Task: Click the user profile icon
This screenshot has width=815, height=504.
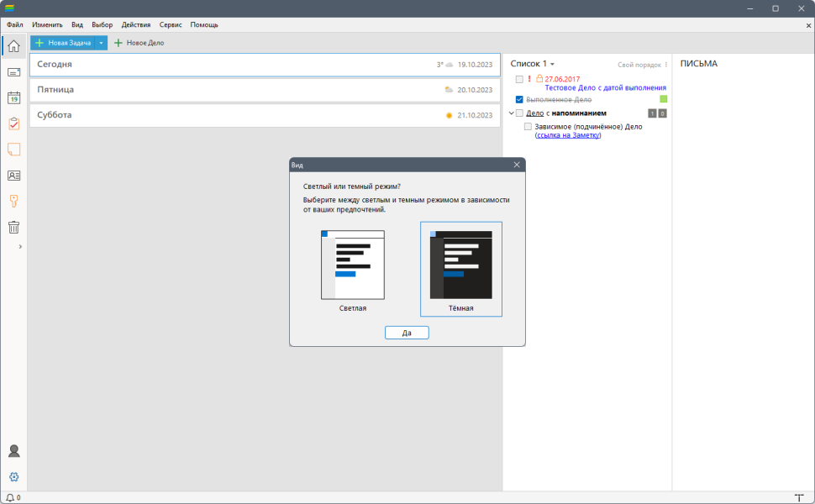Action: coord(14,451)
